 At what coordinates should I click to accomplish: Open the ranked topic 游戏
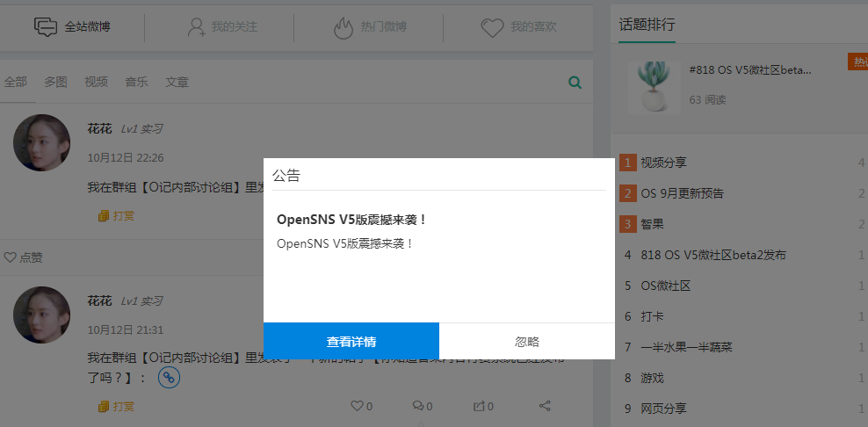coord(652,378)
